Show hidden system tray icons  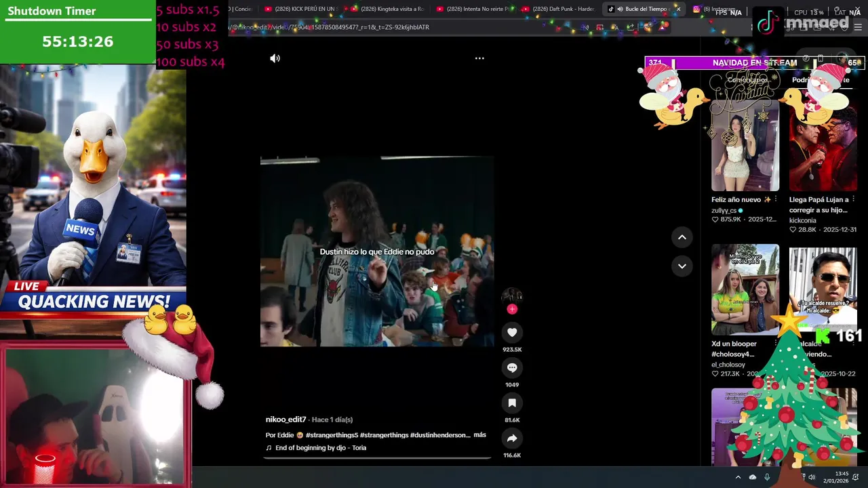[x=738, y=477]
